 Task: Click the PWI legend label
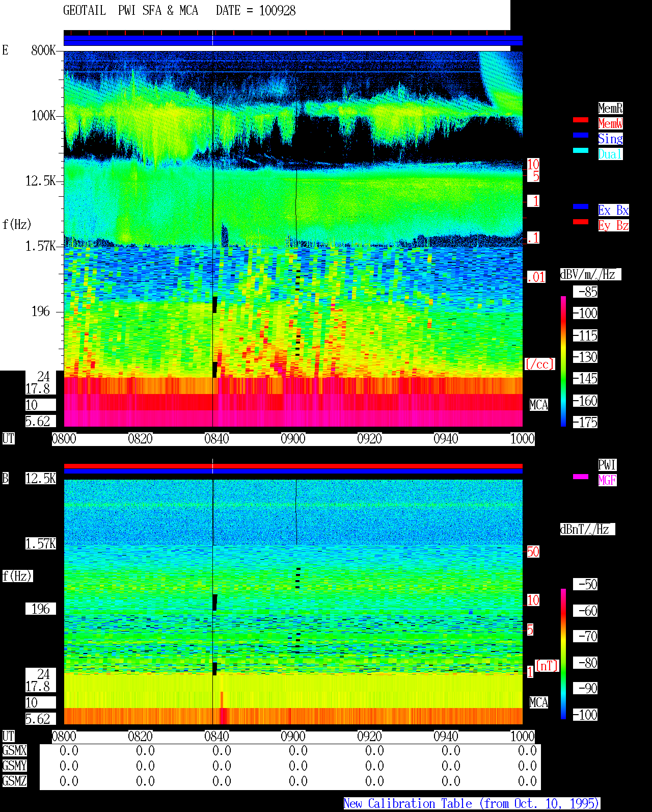[607, 465]
